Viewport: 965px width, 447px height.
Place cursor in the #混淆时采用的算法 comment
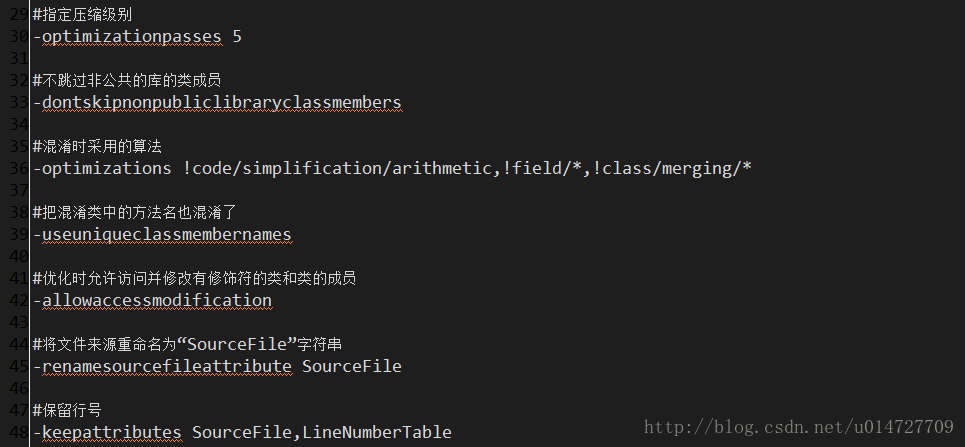(97, 147)
